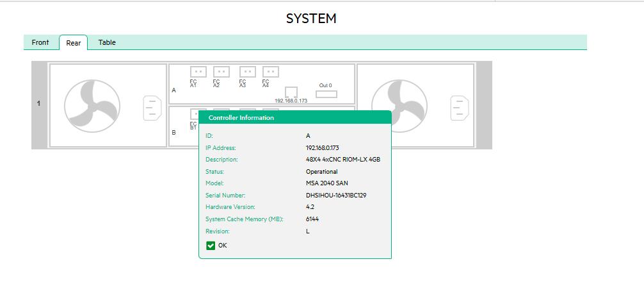
Task: Select controller B label in rear diagram
Action: pos(173,133)
